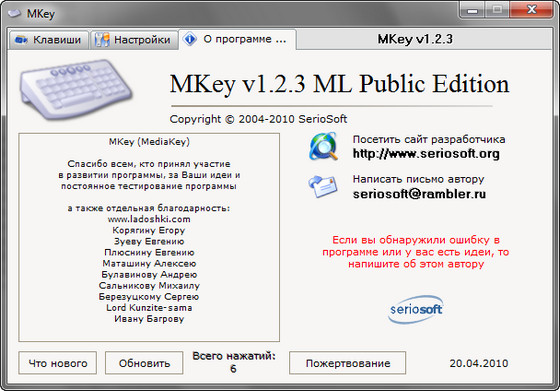Close the MKey window

click(x=531, y=10)
